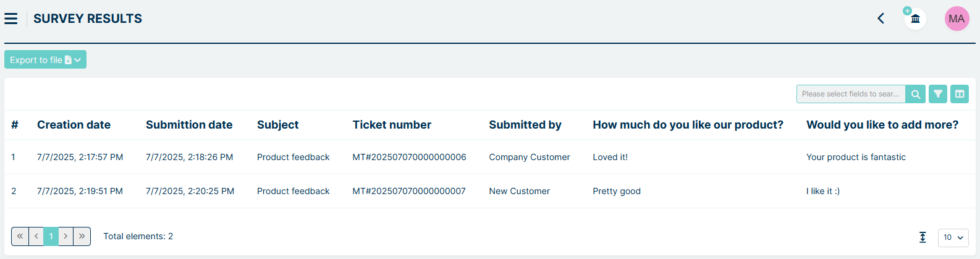The height and width of the screenshot is (259, 980).
Task: Go to the next results page
Action: pyautogui.click(x=65, y=236)
